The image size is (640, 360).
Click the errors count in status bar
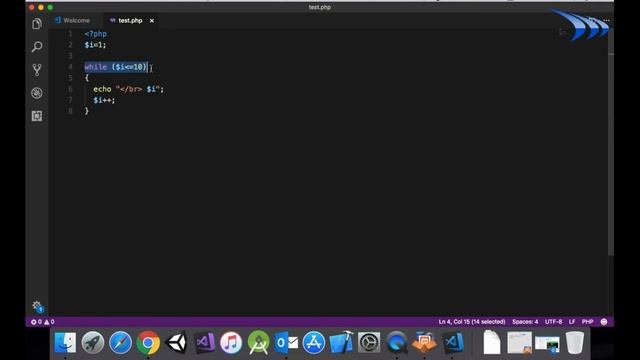point(36,322)
